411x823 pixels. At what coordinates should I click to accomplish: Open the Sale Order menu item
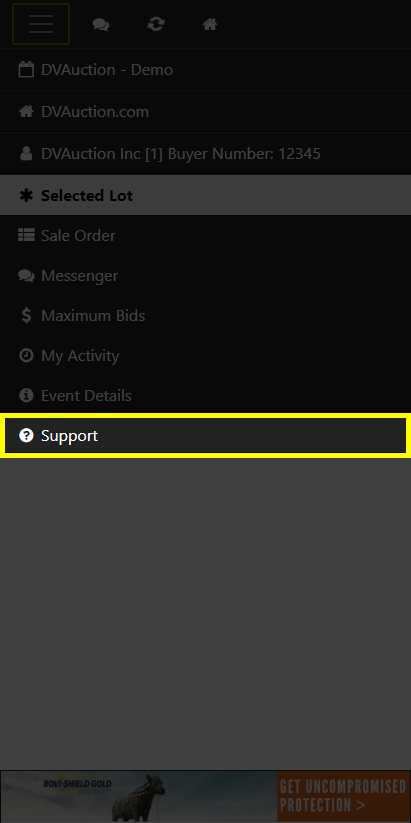tap(205, 235)
